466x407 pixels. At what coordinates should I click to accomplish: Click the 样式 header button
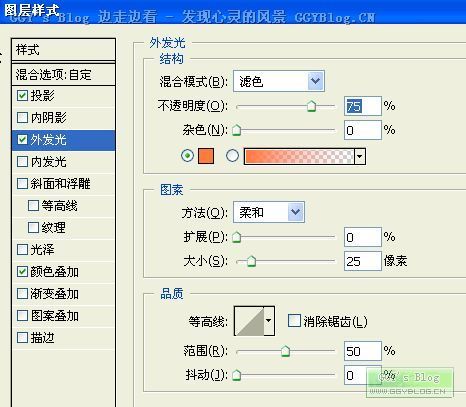[63, 50]
